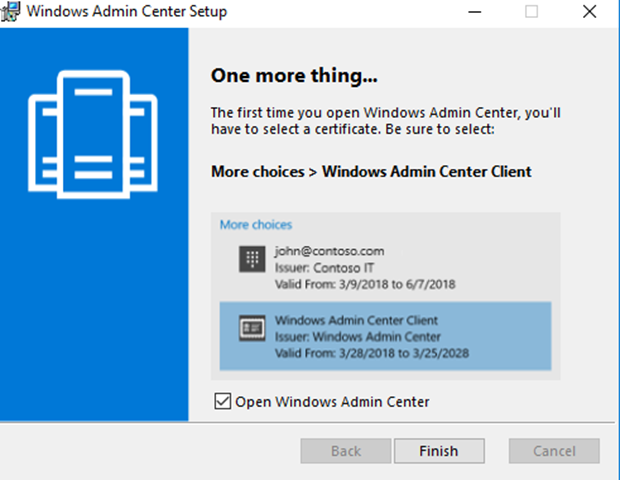Click 'Valid From: 3/28/2018 to 3/25/2028' text

(372, 353)
